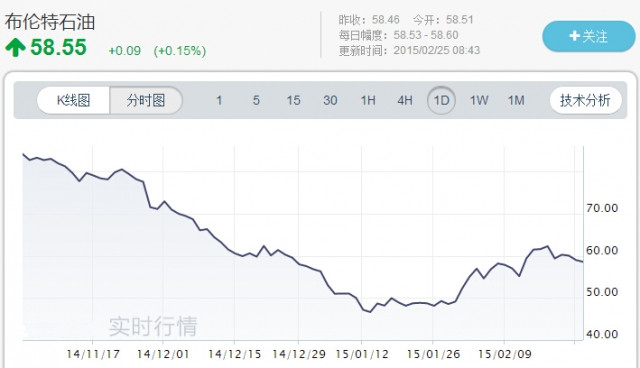Click the change value +0.09

pyautogui.click(x=124, y=51)
